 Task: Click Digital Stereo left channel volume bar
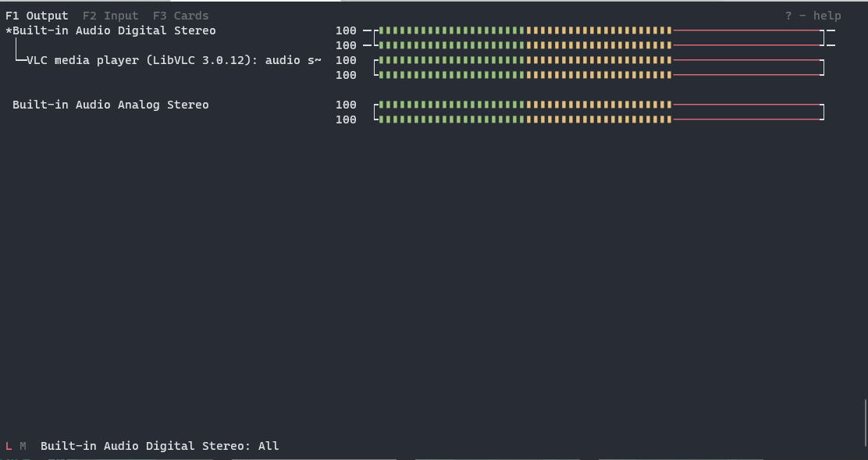599,30
